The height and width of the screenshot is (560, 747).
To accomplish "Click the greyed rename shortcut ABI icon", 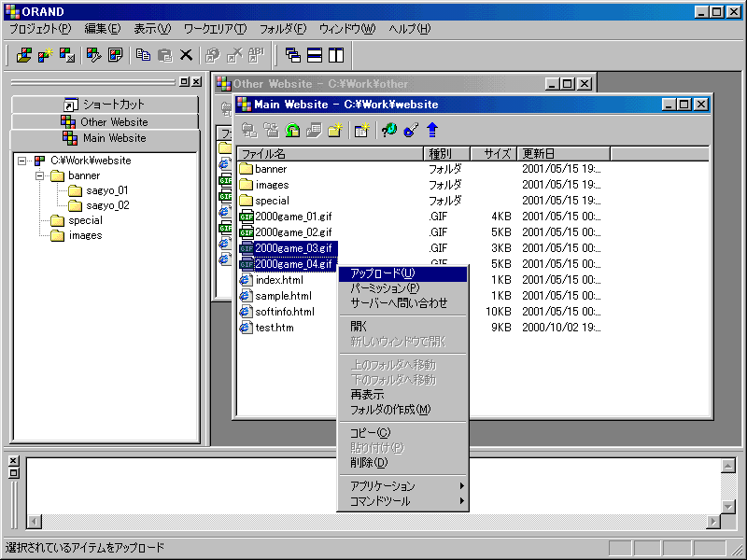I will (x=256, y=55).
